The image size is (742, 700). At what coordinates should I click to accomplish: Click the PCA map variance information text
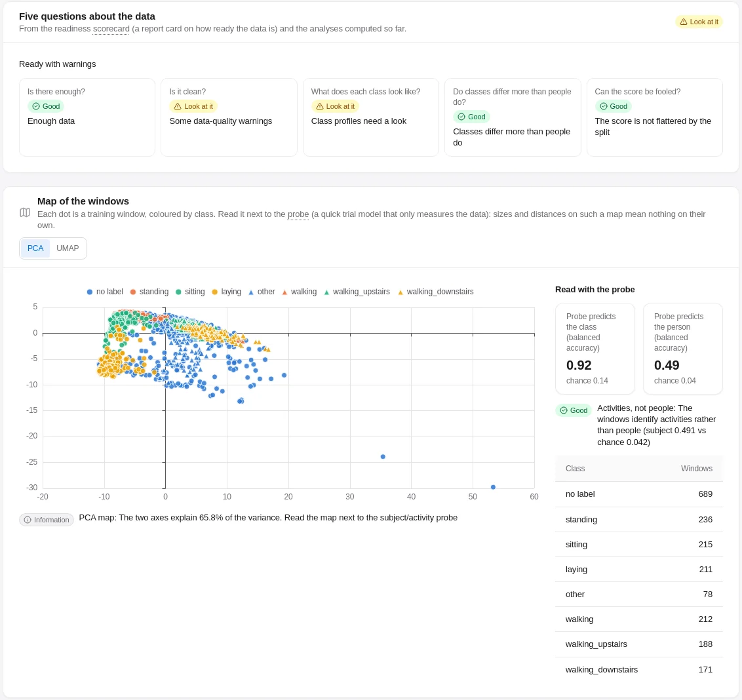coord(268,518)
